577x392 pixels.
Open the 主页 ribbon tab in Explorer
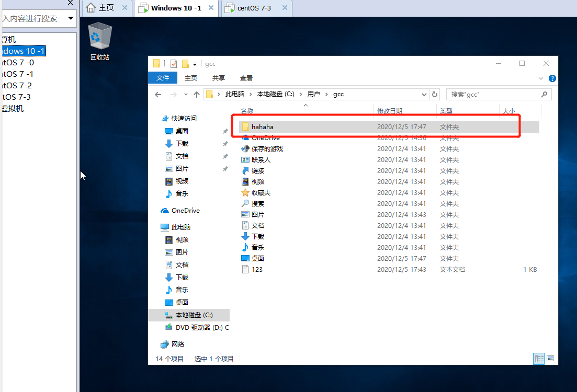coord(190,78)
